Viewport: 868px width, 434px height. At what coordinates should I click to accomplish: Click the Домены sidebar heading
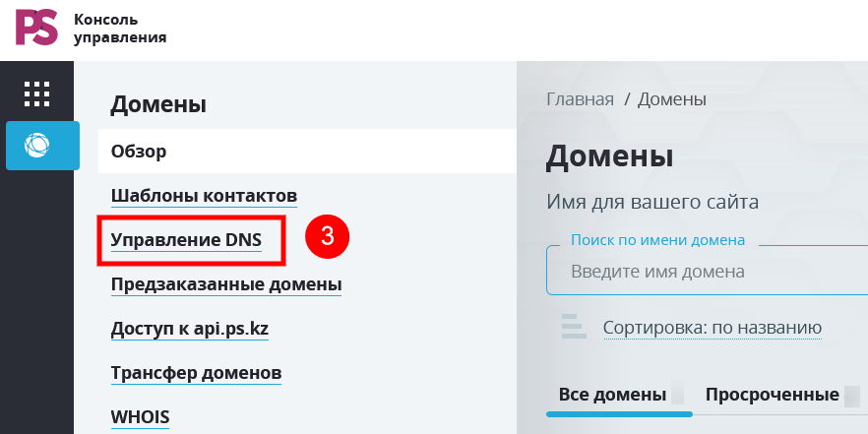coord(158,104)
